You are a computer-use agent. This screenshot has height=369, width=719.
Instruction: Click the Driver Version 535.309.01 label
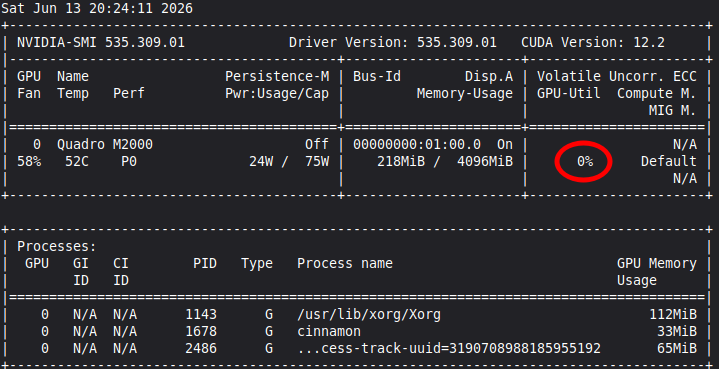(x=393, y=43)
